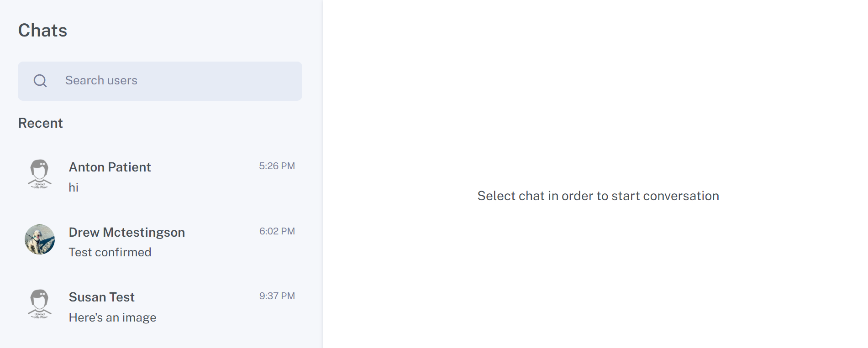Select the 'Here's an image' message preview
Image resolution: width=868 pixels, height=348 pixels.
(112, 317)
